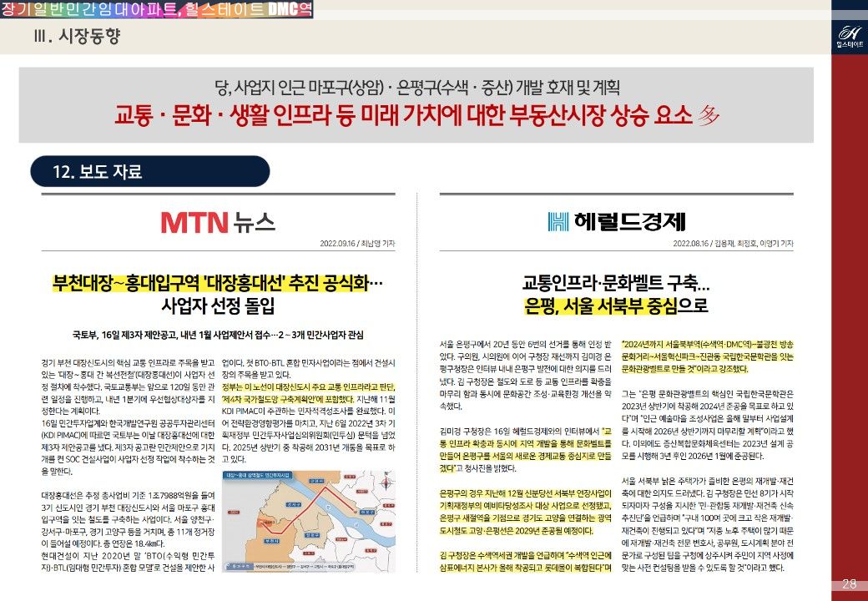Image resolution: width=868 pixels, height=601 pixels.
Task: Open the 대장~홍대 route map image
Action: (308, 522)
